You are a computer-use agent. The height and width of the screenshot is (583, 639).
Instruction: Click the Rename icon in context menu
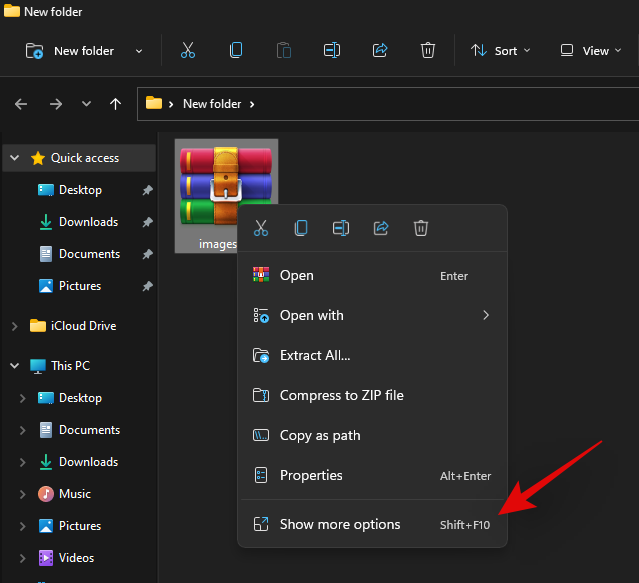click(x=341, y=228)
